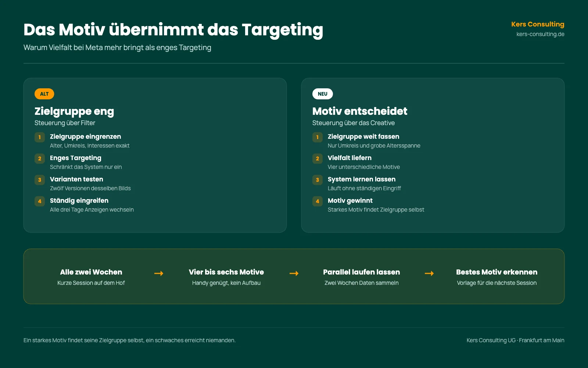Click the arrow after Vier bis sechs Motive
This screenshot has height=368, width=588.
click(294, 273)
